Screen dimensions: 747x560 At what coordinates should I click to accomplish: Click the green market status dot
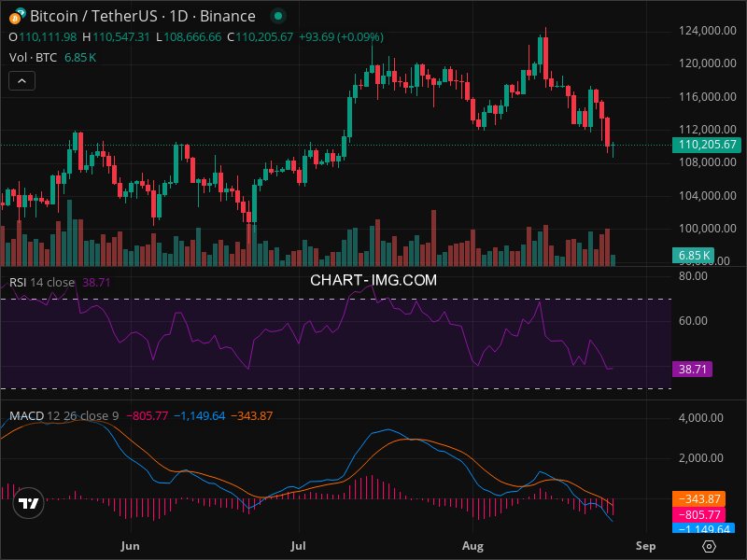[x=276, y=17]
